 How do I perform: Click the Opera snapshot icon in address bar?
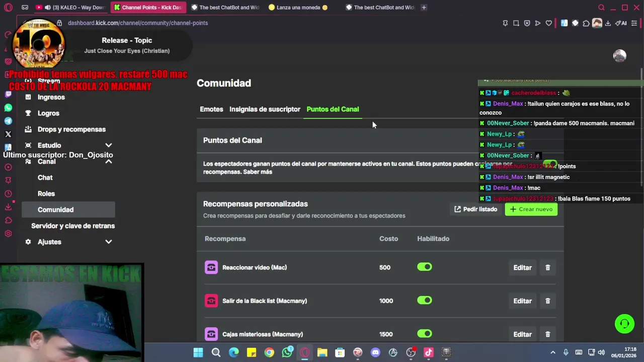(x=516, y=23)
